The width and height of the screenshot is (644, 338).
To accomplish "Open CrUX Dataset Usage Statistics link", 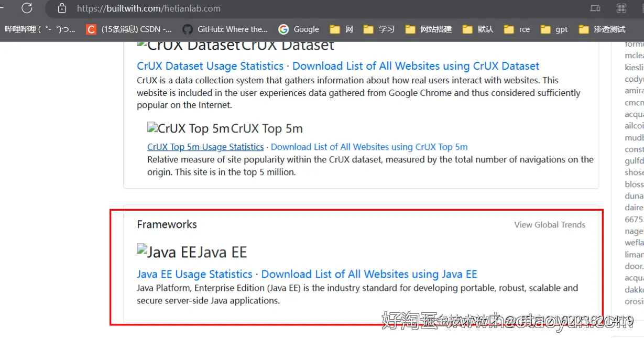I will tap(210, 66).
